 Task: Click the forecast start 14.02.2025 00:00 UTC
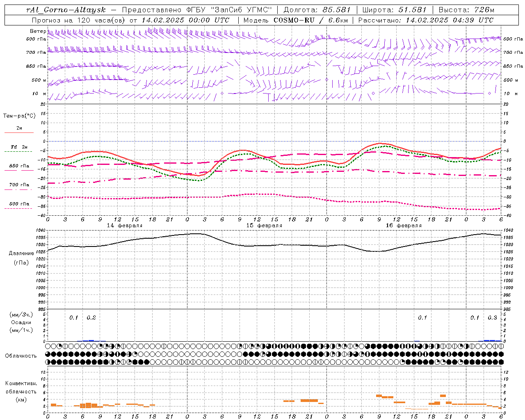(x=185, y=20)
